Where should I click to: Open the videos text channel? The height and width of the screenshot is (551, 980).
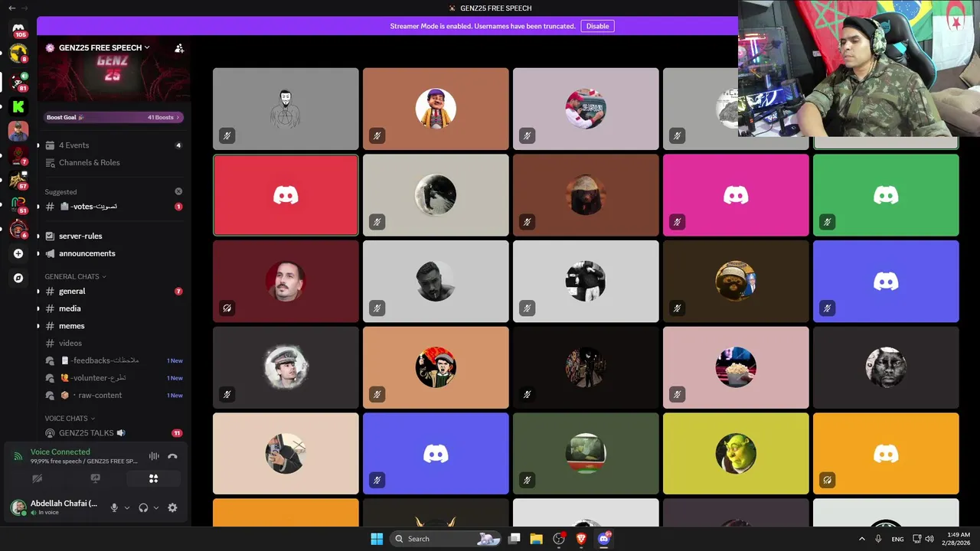pyautogui.click(x=113, y=343)
